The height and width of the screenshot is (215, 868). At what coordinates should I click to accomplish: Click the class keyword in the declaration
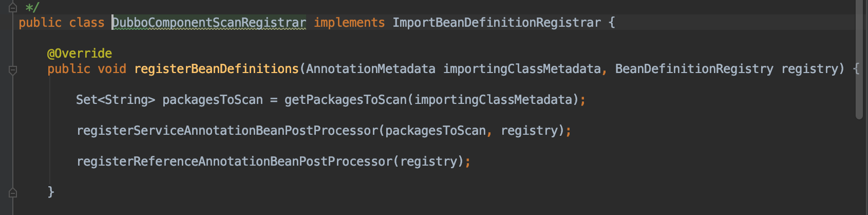(x=86, y=23)
